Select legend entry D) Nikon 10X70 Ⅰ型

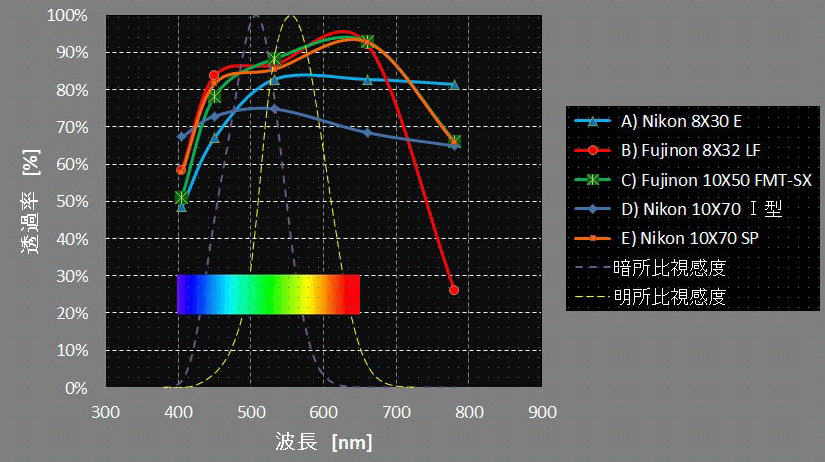click(678, 209)
